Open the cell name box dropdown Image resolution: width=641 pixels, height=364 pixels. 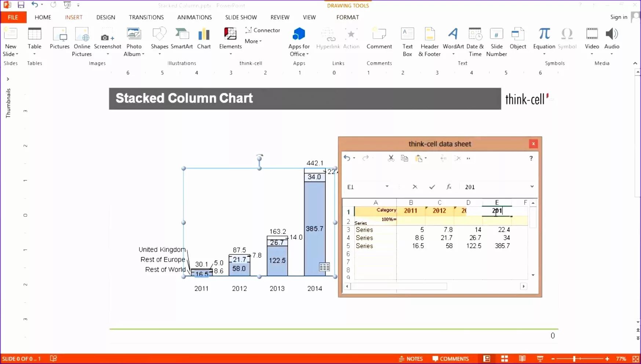[x=387, y=187]
